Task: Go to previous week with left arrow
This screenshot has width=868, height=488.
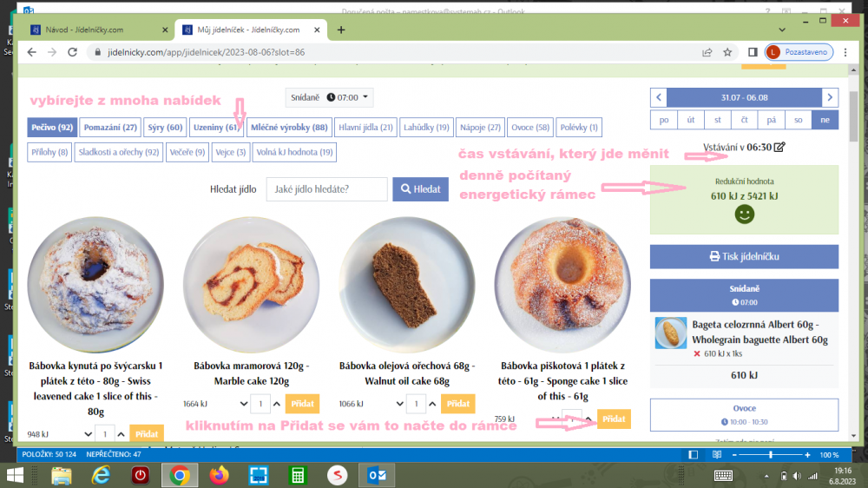Action: coord(659,97)
